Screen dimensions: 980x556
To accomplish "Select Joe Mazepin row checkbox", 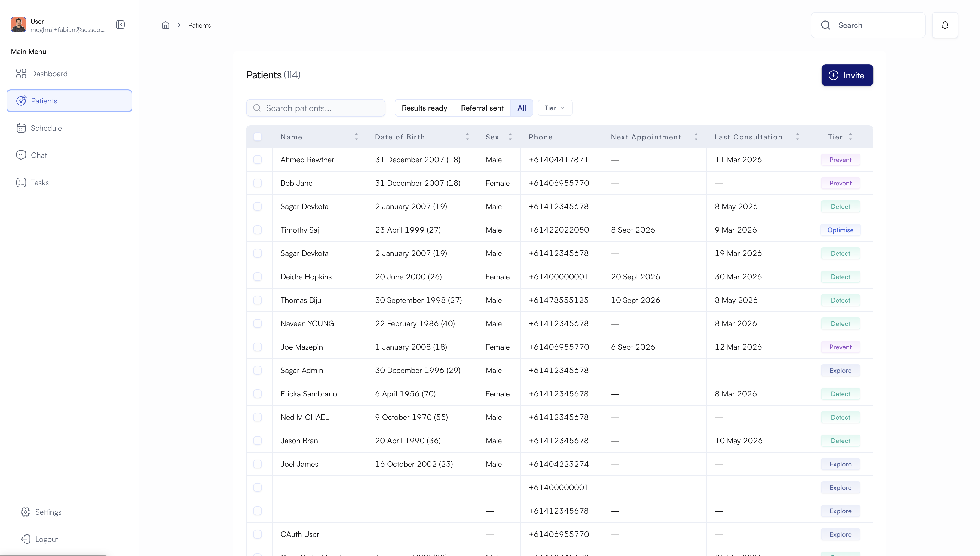I will coord(257,347).
